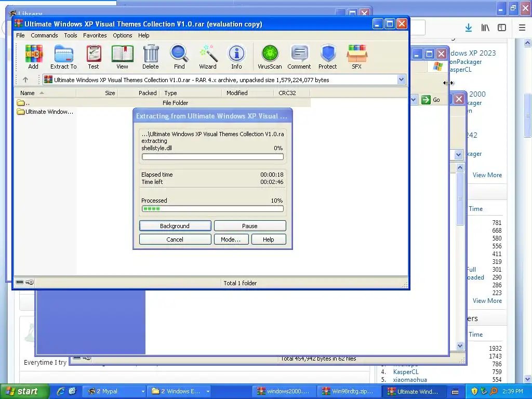Viewport: 532px width, 399px height.
Task: Open the Commands menu
Action: point(44,35)
